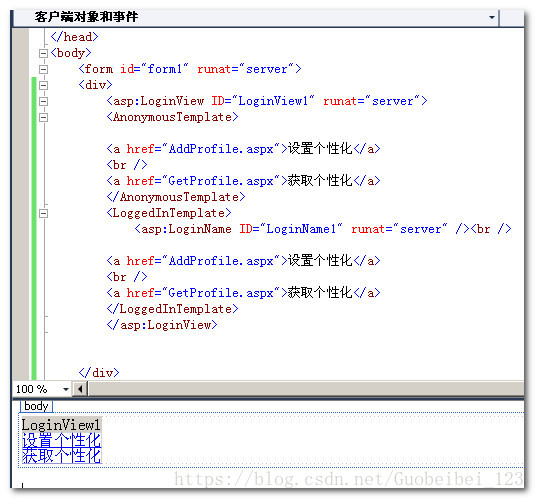Collapse the body tag outline node
535x499 pixels.
point(43,53)
